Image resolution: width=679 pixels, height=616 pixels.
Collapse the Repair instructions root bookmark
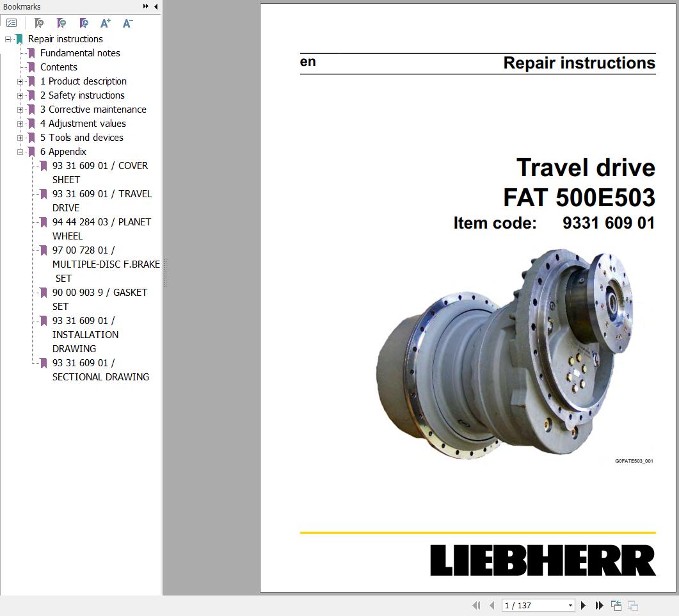point(8,39)
